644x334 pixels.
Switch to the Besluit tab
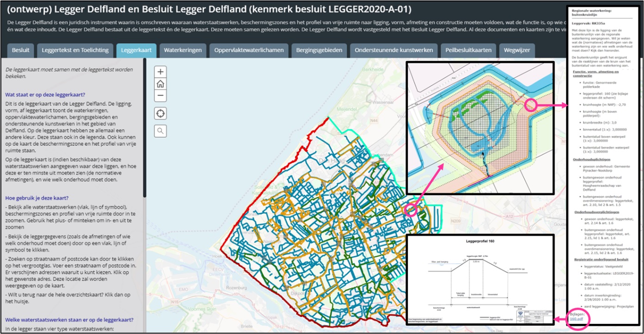[x=20, y=50]
